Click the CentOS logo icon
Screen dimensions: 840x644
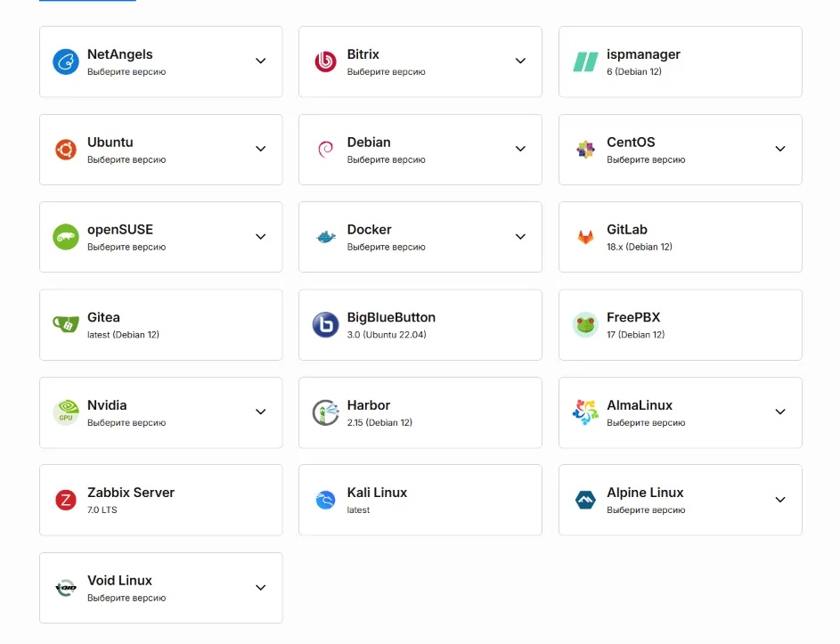pyautogui.click(x=585, y=150)
